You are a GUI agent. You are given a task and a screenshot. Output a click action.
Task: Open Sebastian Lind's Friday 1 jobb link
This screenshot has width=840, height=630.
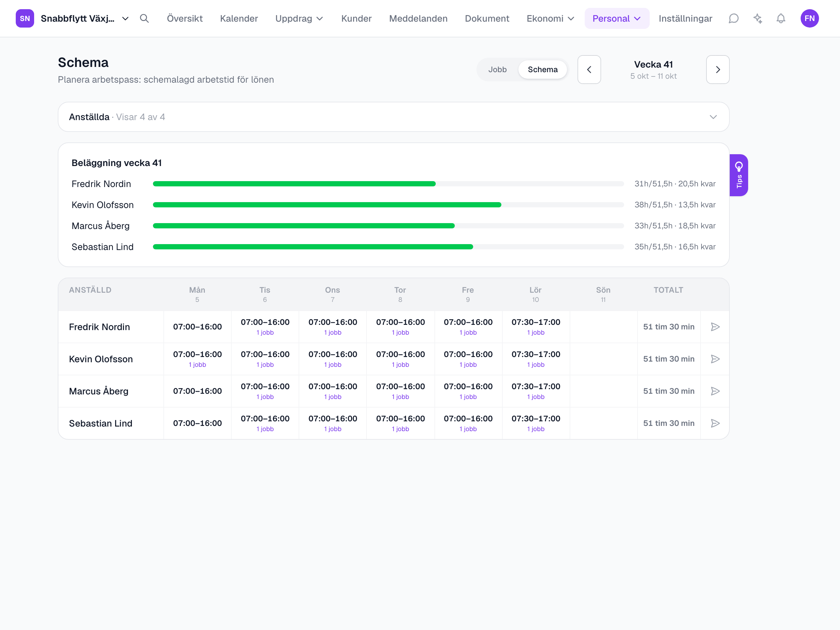pyautogui.click(x=468, y=429)
